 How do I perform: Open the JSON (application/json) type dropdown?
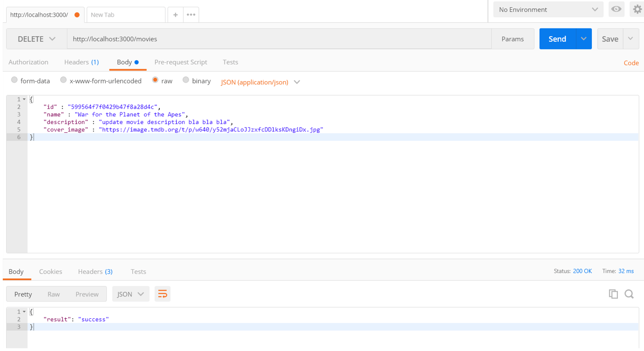click(260, 82)
